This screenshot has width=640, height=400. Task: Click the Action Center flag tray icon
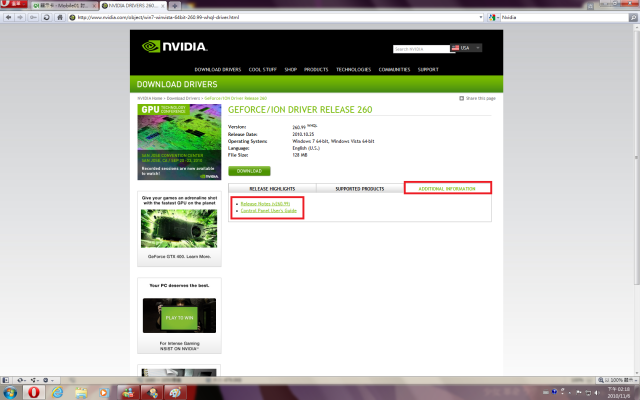coord(579,393)
